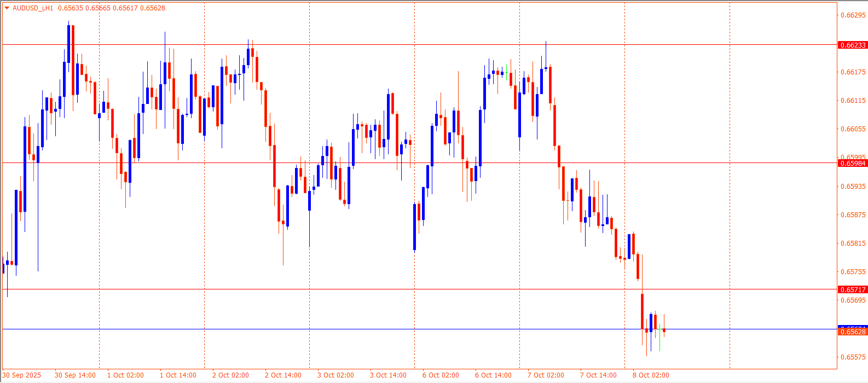The image size is (868, 383).
Task: Click the 2 Oct 02:00 time label
Action: point(230,375)
